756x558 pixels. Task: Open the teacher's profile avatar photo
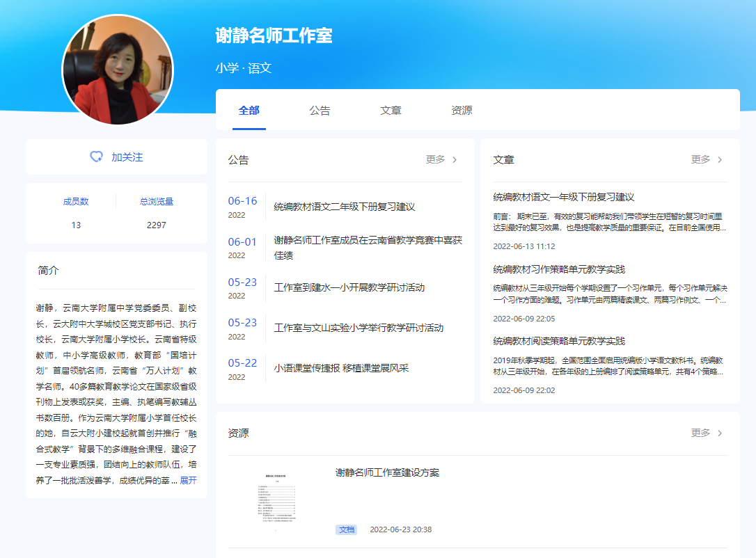(x=118, y=70)
